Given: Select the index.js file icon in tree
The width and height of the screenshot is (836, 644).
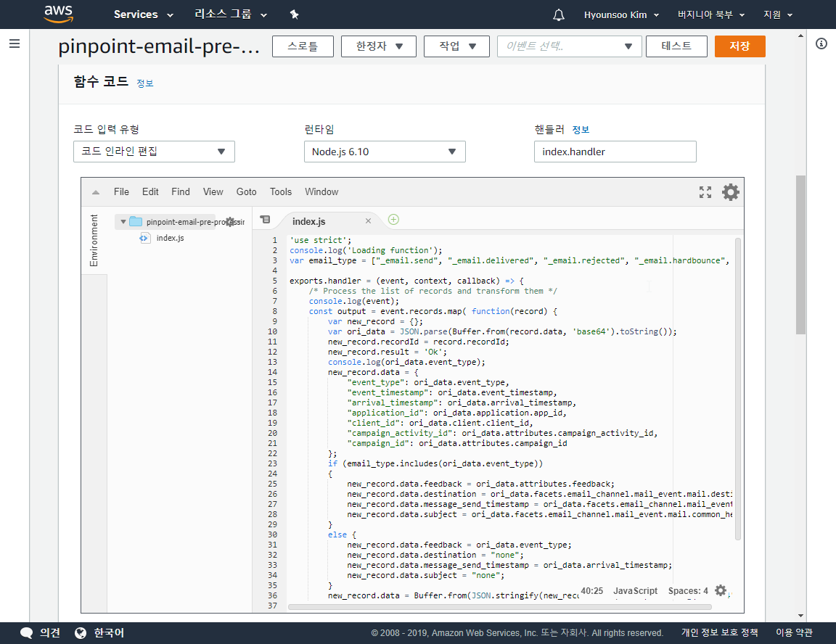Looking at the screenshot, I should [x=144, y=238].
